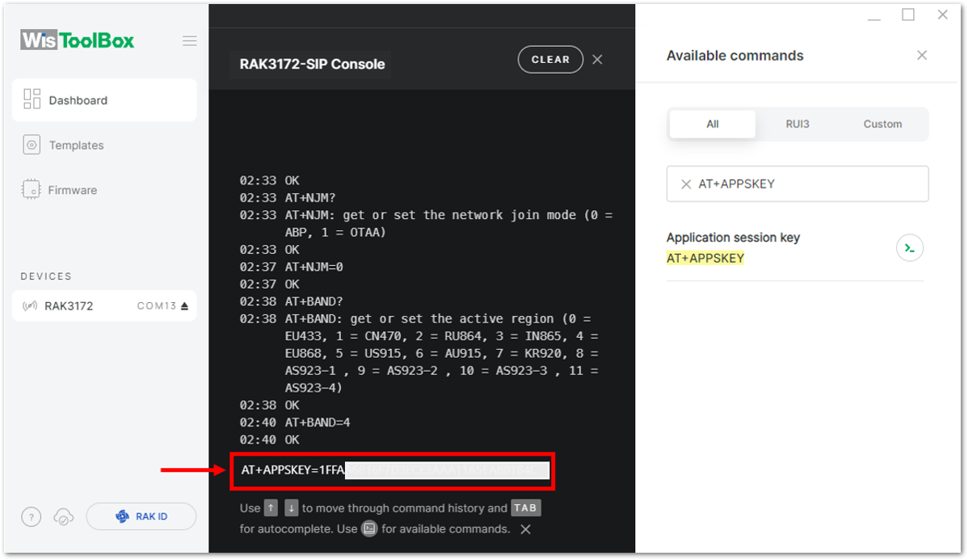Open help via question mark icon
The height and width of the screenshot is (560, 968).
click(x=32, y=517)
